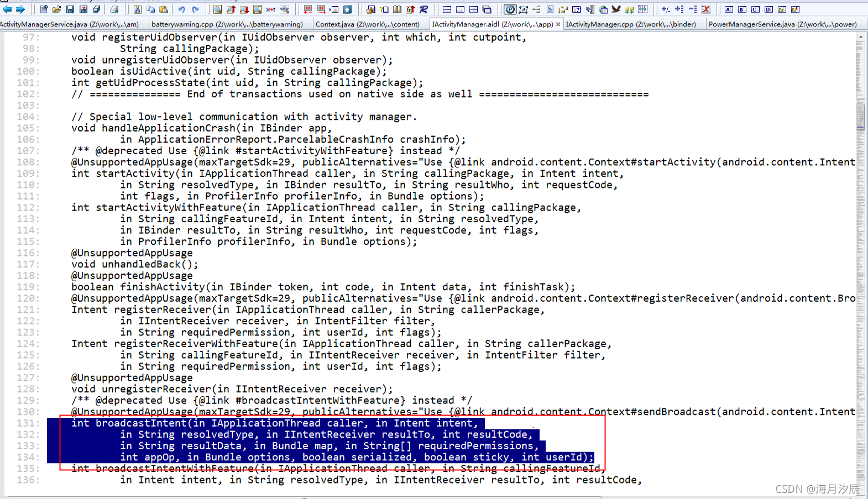Click the fx function icon
The image size is (868, 499).
tap(410, 9)
